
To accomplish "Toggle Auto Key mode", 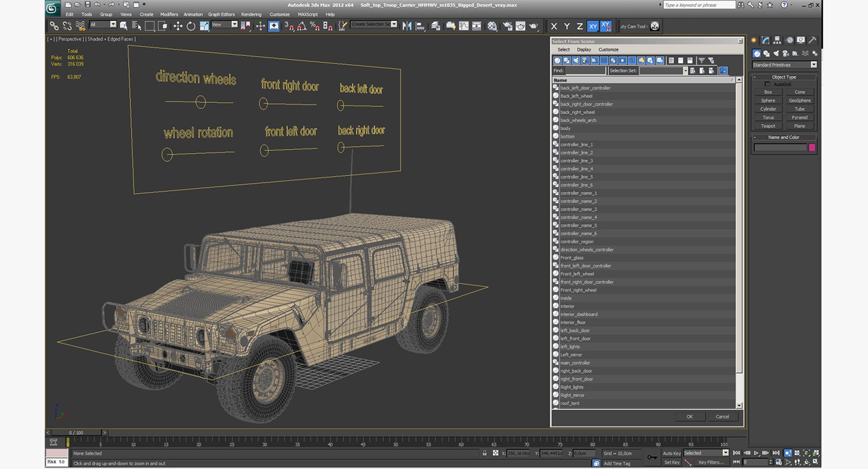I will tap(671, 453).
